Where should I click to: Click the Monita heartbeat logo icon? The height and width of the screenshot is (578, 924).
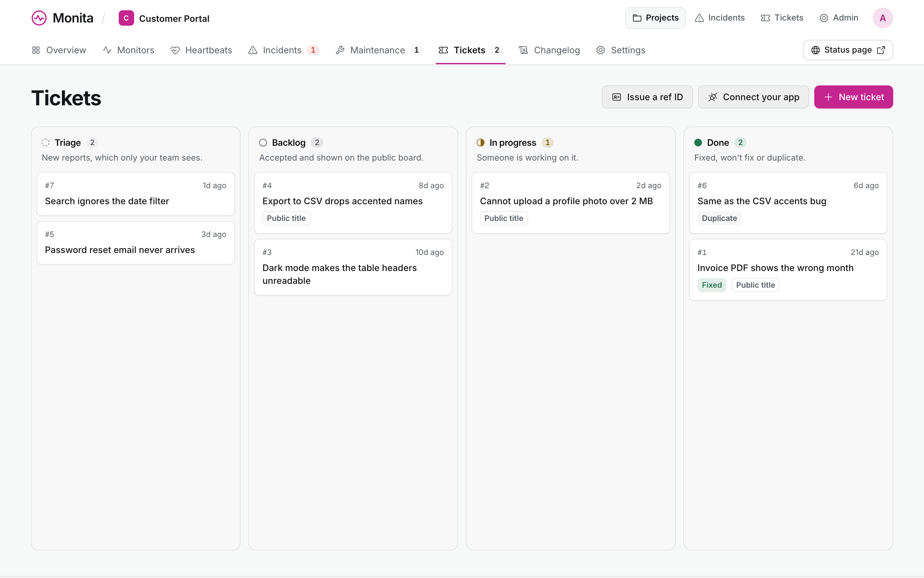pyautogui.click(x=39, y=18)
